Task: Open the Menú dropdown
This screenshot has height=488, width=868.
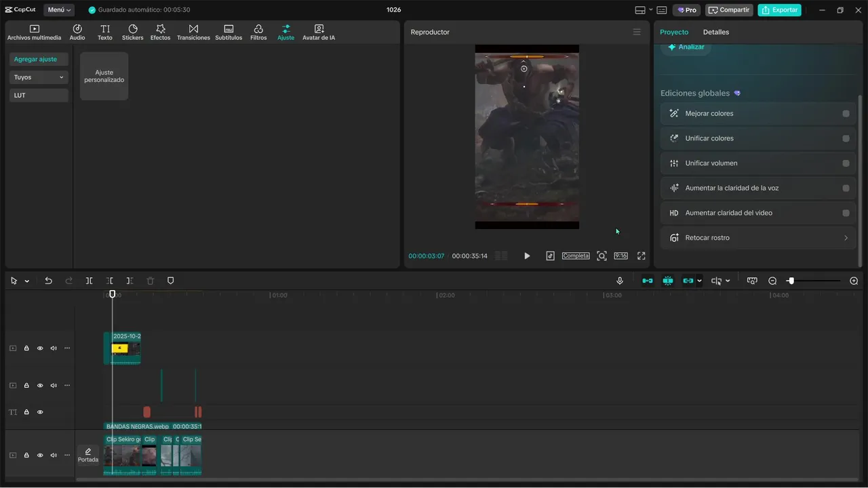Action: 60,10
